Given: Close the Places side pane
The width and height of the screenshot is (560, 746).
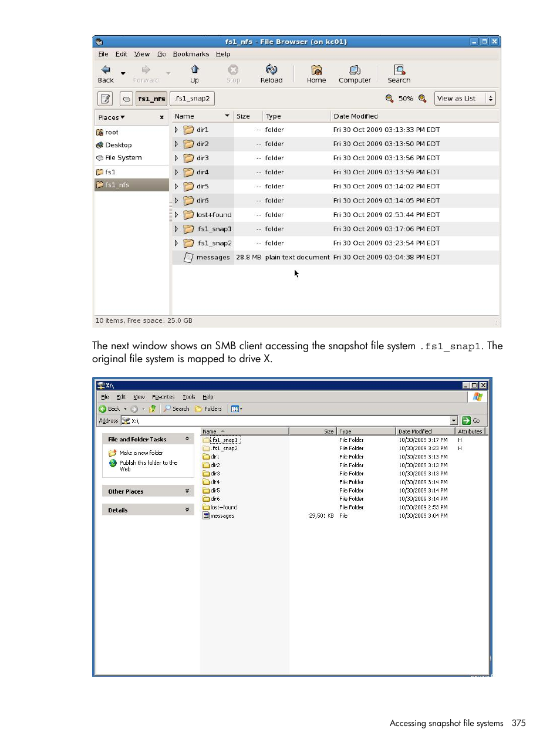Looking at the screenshot, I should [x=161, y=117].
